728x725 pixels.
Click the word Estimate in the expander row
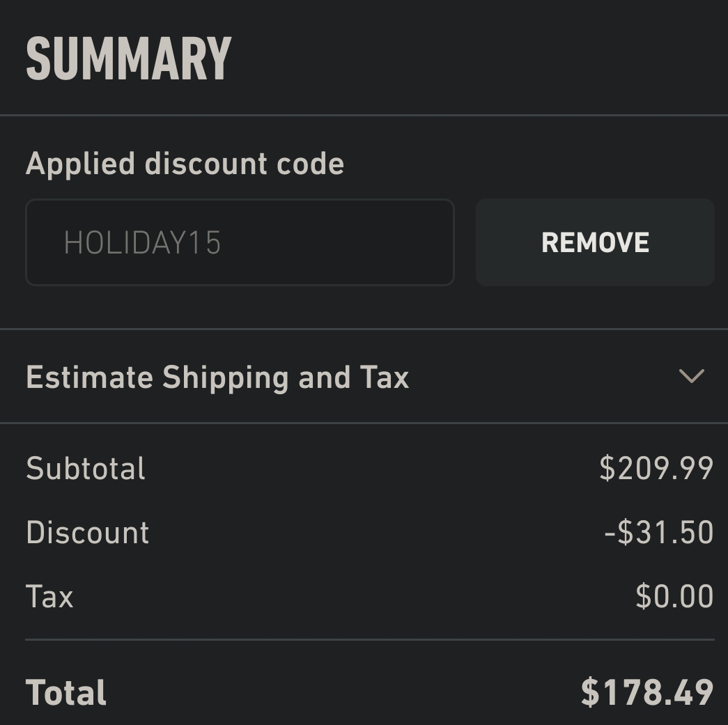[x=89, y=377]
